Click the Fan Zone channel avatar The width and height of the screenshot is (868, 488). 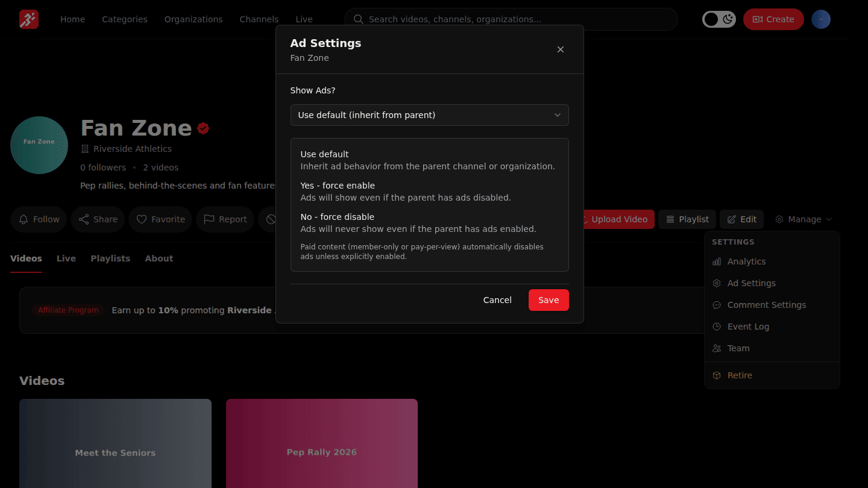pyautogui.click(x=39, y=145)
